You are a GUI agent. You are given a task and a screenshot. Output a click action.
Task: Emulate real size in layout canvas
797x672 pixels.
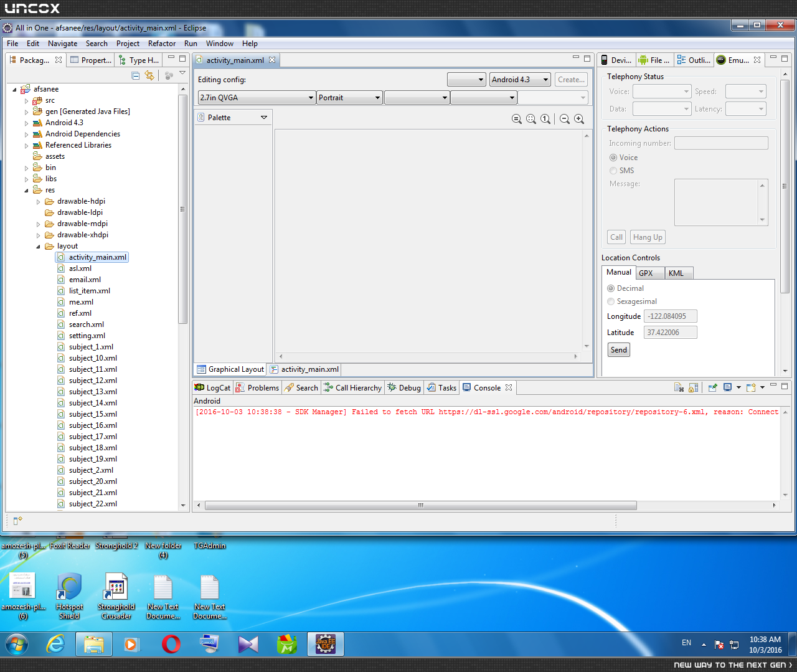(517, 119)
